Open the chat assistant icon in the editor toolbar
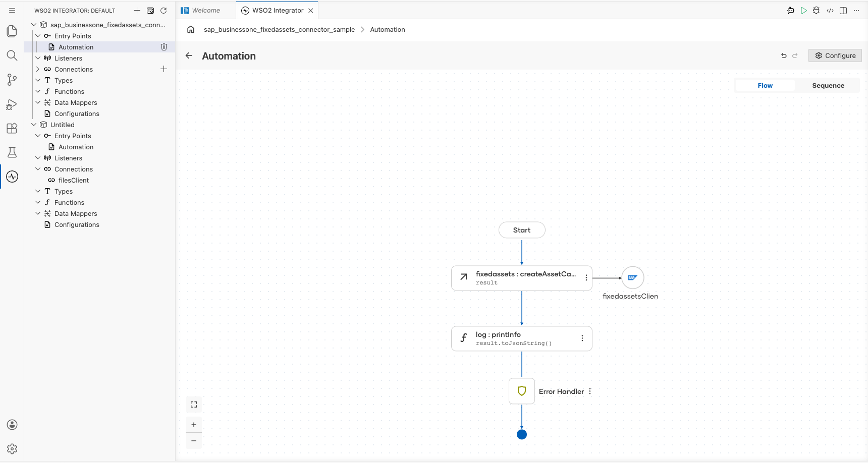 point(791,10)
